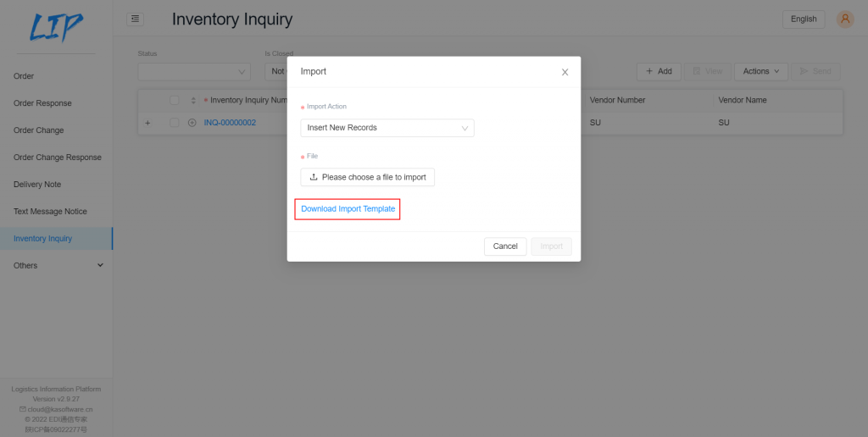868x437 pixels.
Task: Expand the Others sidebar menu
Action: coord(57,266)
